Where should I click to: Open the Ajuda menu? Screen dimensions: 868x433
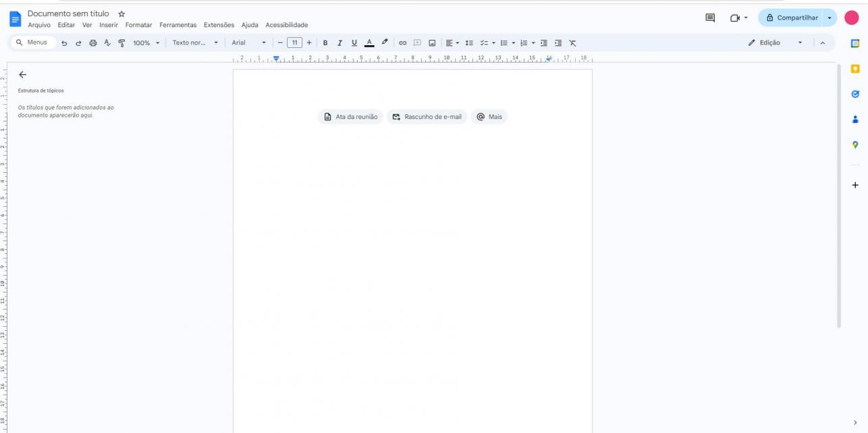click(x=250, y=25)
